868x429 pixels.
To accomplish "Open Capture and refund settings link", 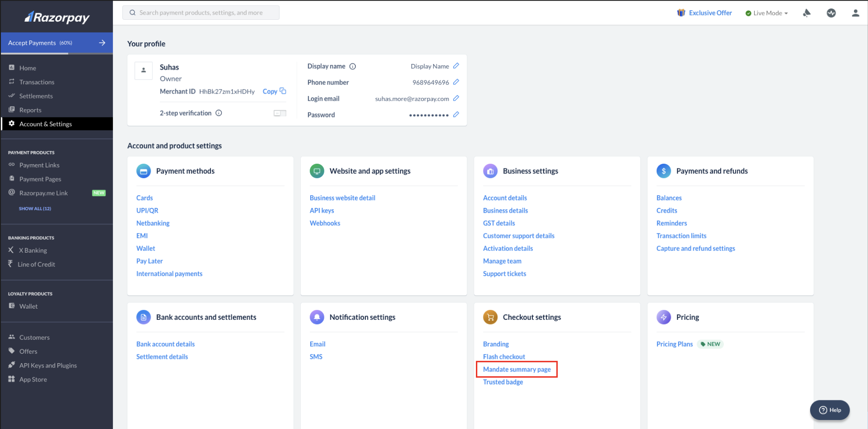I will 696,248.
